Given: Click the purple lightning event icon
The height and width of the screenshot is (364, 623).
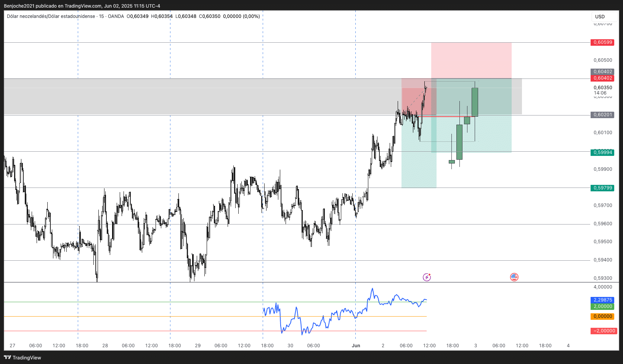Looking at the screenshot, I should pos(427,277).
